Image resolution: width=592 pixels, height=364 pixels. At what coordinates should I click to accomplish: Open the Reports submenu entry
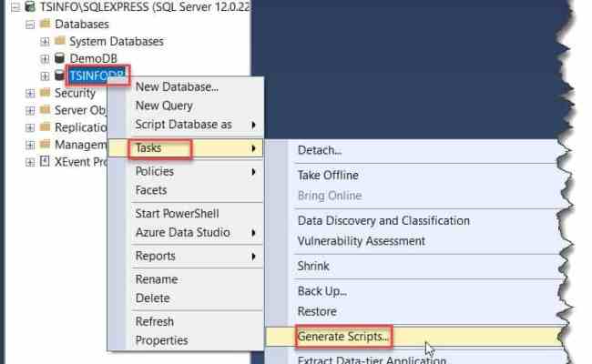click(186, 256)
